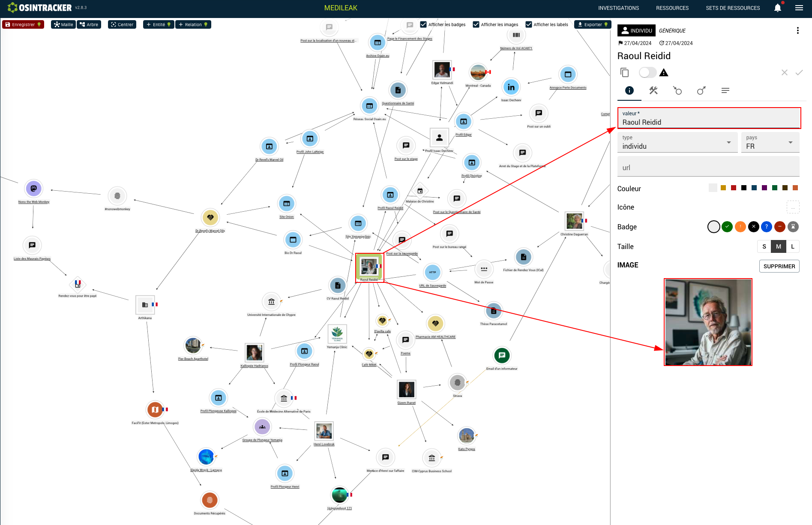This screenshot has width=812, height=525.
Task: Open the Icône picker box
Action: point(793,207)
